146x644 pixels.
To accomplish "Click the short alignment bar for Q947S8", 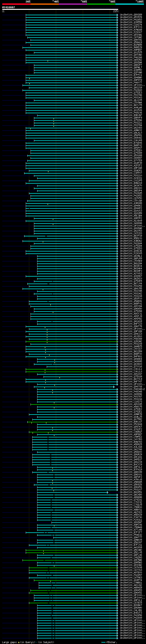I will point(74,387).
